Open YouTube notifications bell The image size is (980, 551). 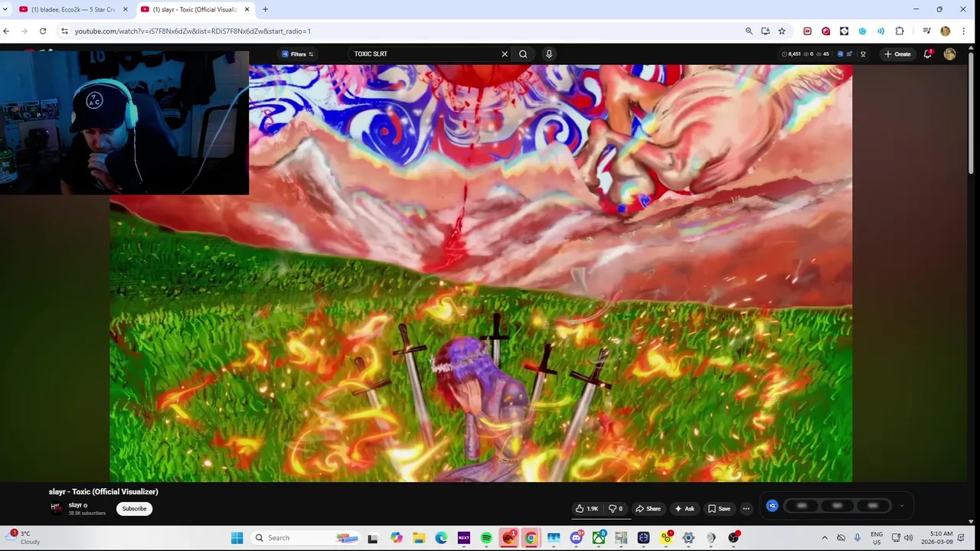928,54
